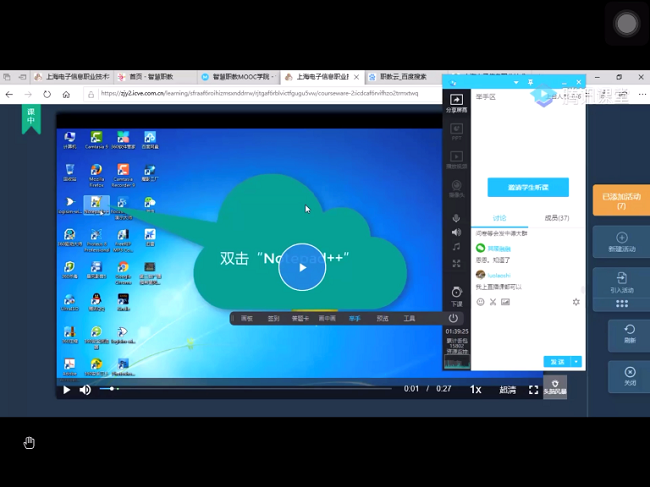The width and height of the screenshot is (650, 487).
Task: Click the Share Screen icon in classroom sidebar
Action: coord(456,102)
